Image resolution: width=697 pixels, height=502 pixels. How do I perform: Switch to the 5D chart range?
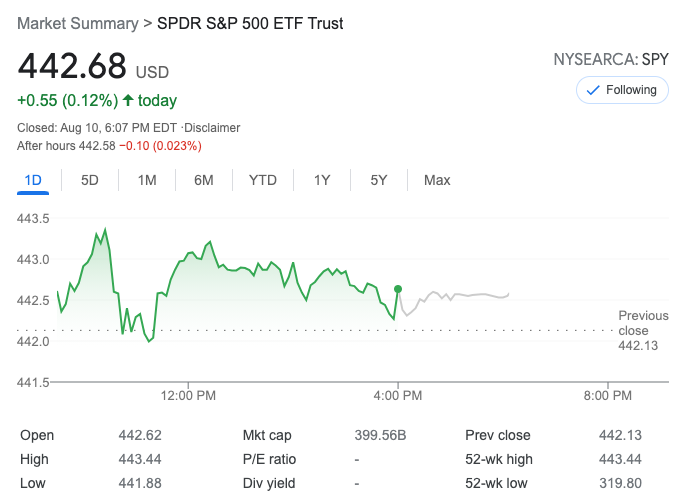(x=90, y=180)
